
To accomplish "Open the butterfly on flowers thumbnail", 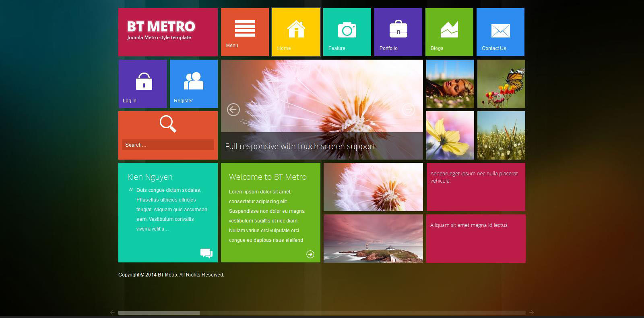I will coord(501,84).
